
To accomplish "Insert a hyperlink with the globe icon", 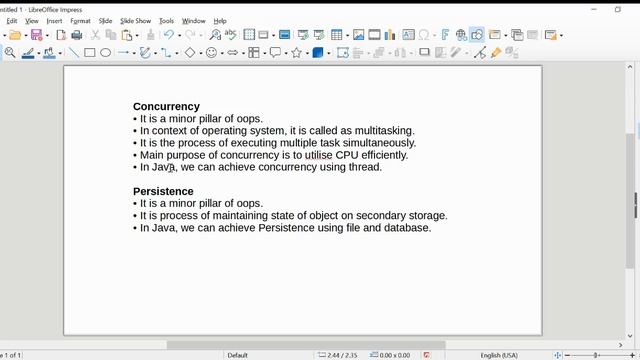I will pos(461,35).
